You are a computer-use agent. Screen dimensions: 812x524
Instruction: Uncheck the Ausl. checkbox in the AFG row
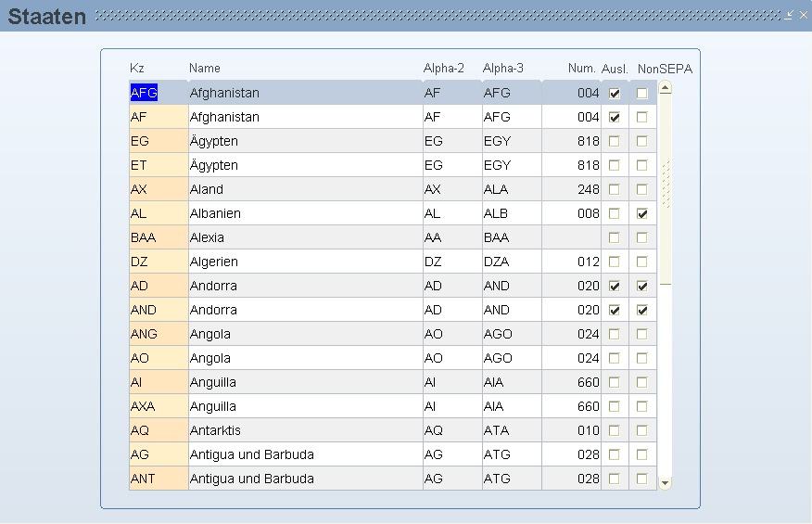[615, 94]
